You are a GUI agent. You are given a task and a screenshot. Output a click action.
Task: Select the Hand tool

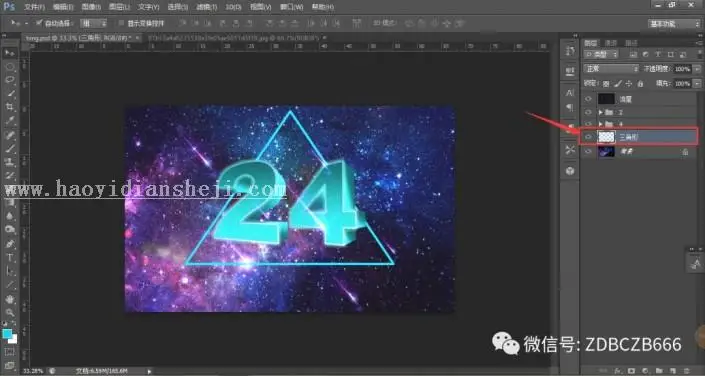tap(9, 300)
